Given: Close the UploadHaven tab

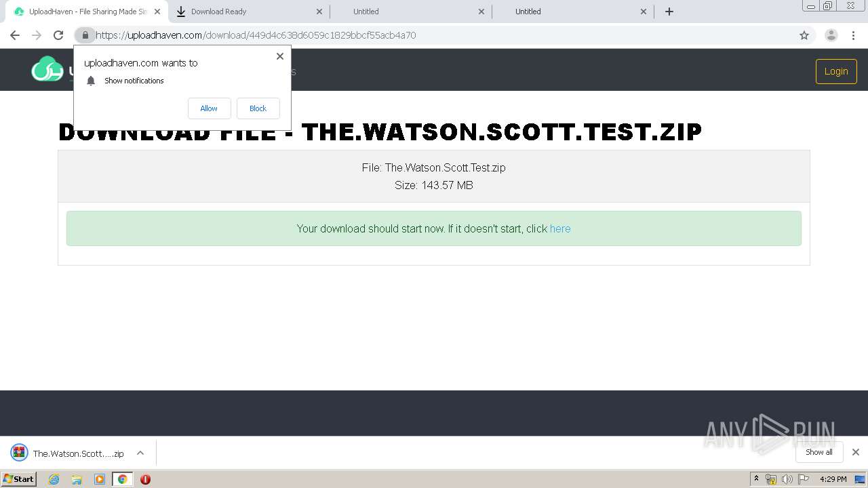Looking at the screenshot, I should [x=157, y=12].
